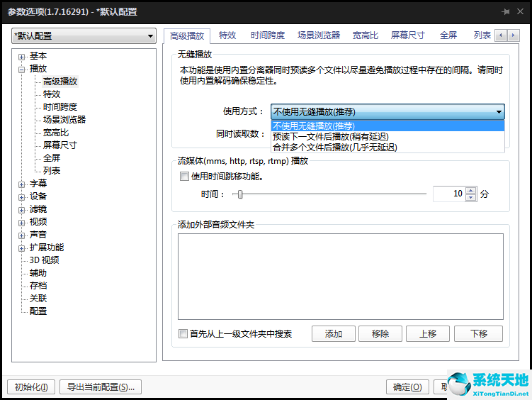This screenshot has width=532, height=400.
Task: Click the 添加 button
Action: pyautogui.click(x=334, y=334)
